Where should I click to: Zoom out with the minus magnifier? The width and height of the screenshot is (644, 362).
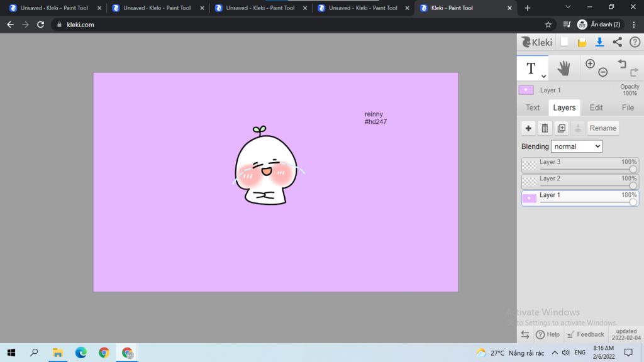[x=603, y=72]
